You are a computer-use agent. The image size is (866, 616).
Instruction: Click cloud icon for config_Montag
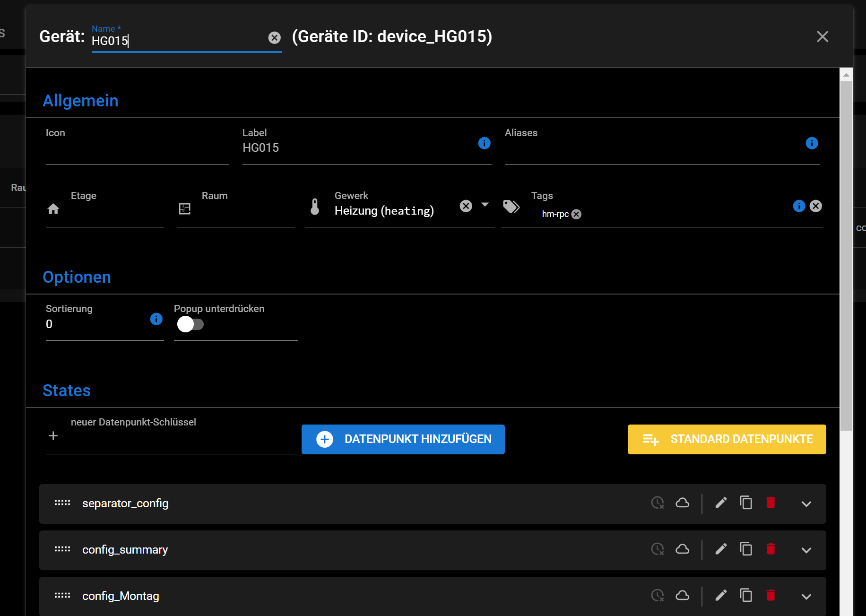point(682,595)
